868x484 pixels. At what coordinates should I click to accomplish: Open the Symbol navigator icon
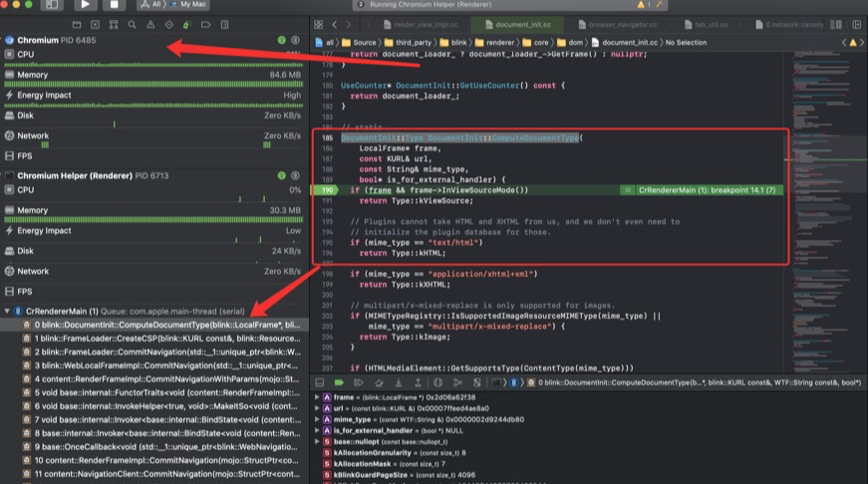[x=114, y=24]
